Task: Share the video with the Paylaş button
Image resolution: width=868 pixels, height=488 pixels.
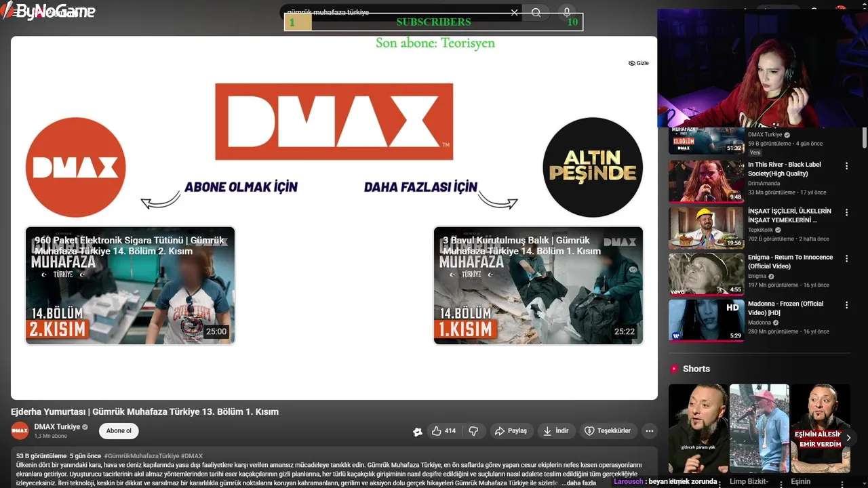Action: (511, 431)
